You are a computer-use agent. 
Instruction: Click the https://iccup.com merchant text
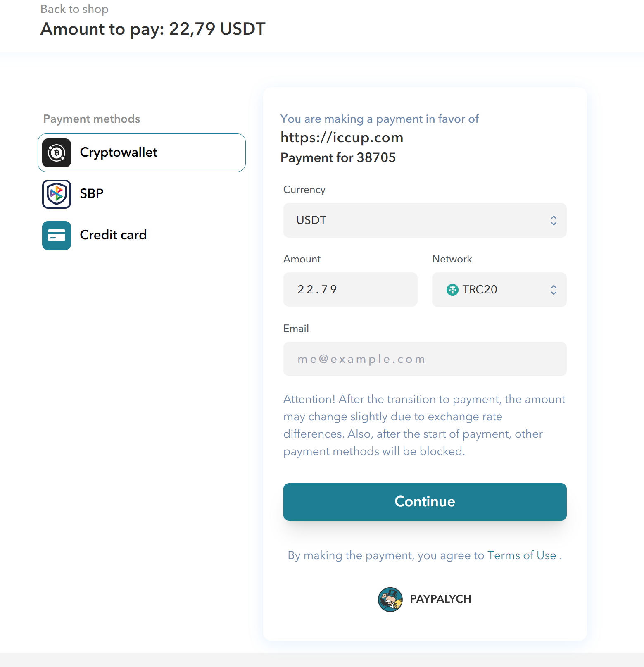click(x=342, y=138)
